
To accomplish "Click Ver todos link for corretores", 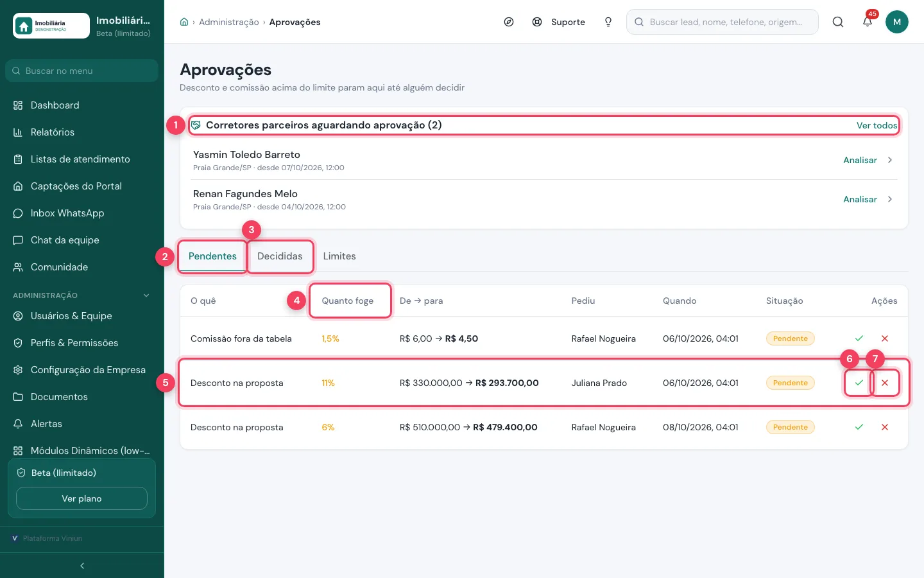I will click(877, 125).
